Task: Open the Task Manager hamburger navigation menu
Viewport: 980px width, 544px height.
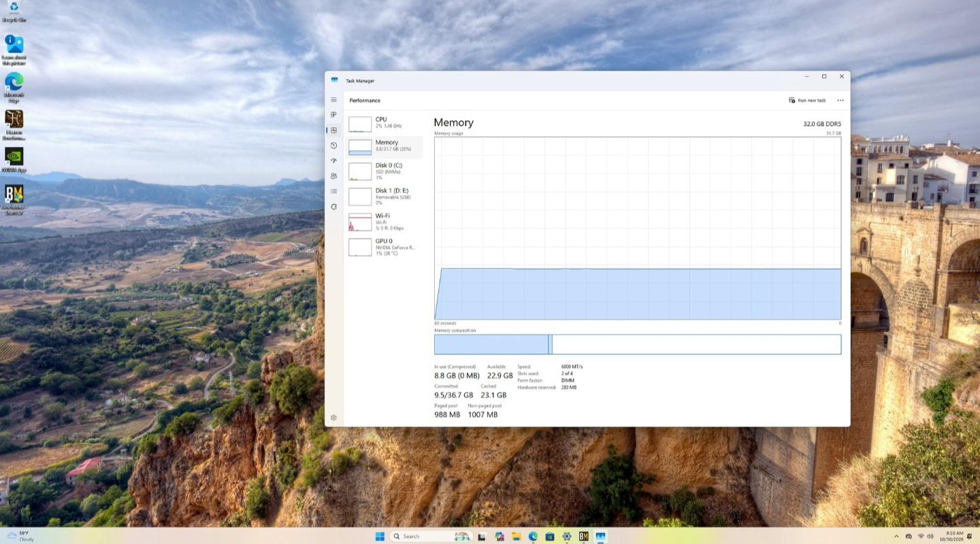Action: tap(333, 100)
